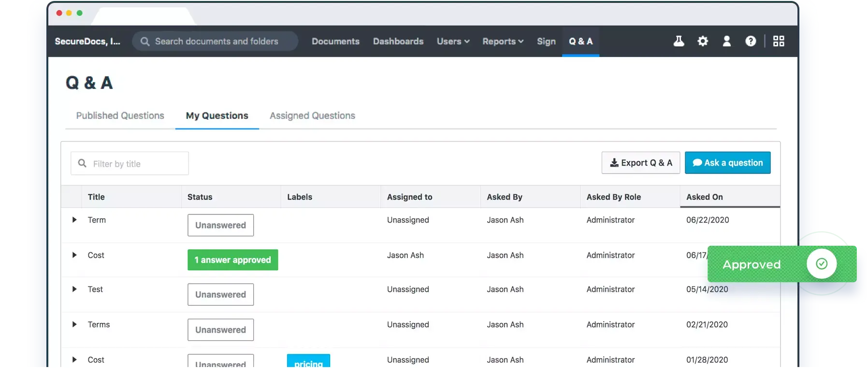Open the help question mark icon
Image resolution: width=868 pixels, height=368 pixels.
(x=751, y=42)
